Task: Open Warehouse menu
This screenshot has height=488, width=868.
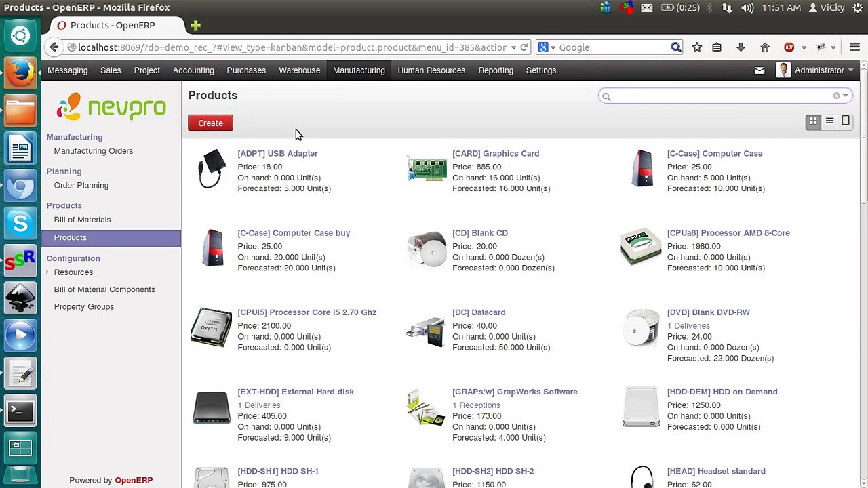Action: (x=300, y=70)
